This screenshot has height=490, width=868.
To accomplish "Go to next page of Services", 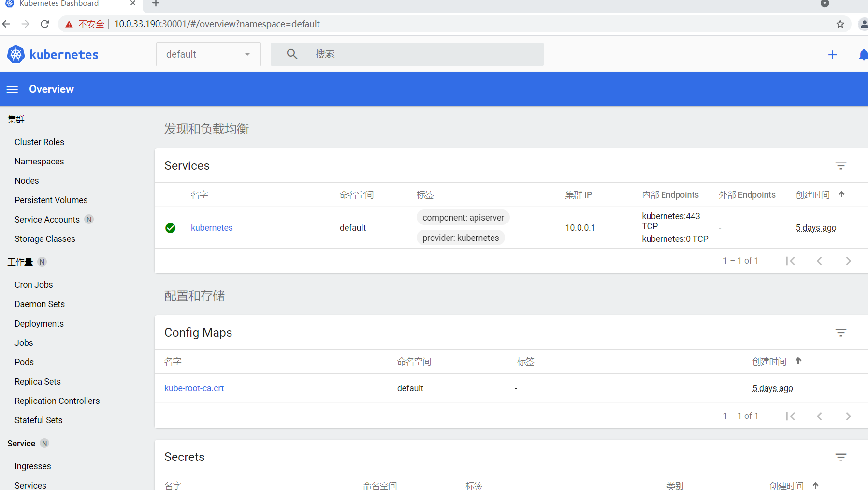I will point(849,261).
